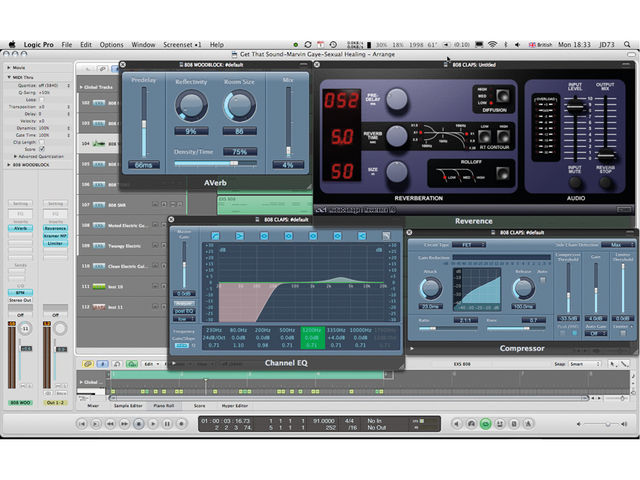This screenshot has height=480, width=640.
Task: Collapse the MIDI Thru section
Action: 9,77
